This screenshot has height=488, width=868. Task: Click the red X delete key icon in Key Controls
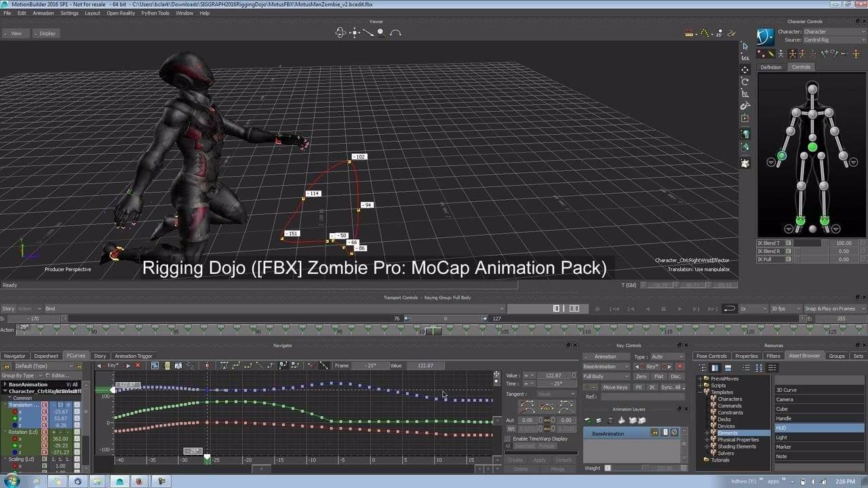click(x=680, y=367)
